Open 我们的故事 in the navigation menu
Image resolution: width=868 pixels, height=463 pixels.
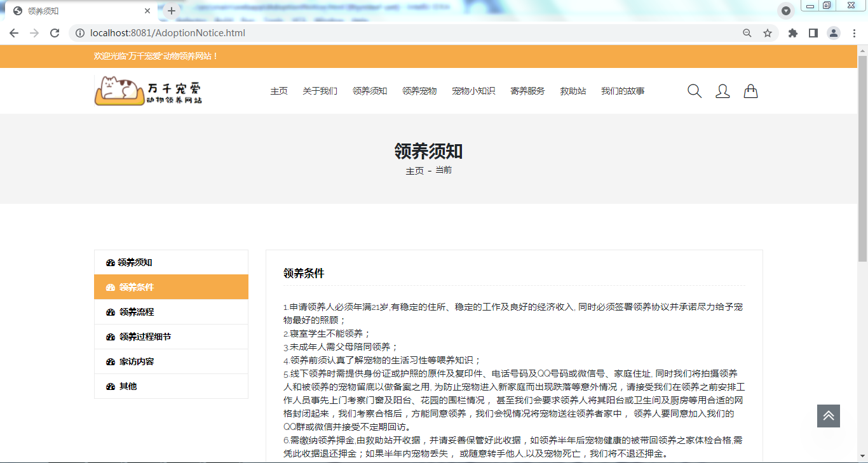[x=623, y=91]
